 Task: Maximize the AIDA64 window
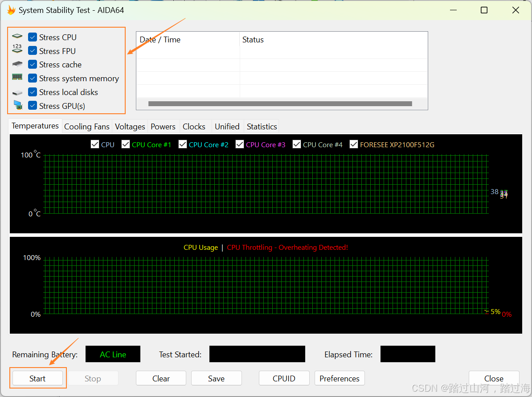(484, 10)
